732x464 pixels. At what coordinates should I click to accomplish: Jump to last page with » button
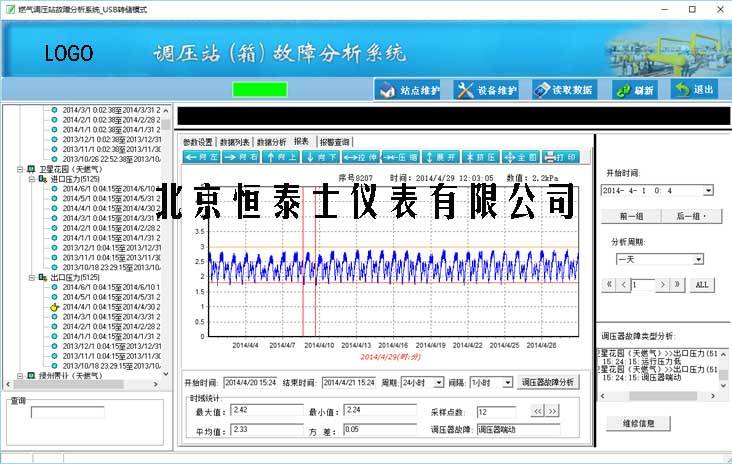tap(676, 284)
